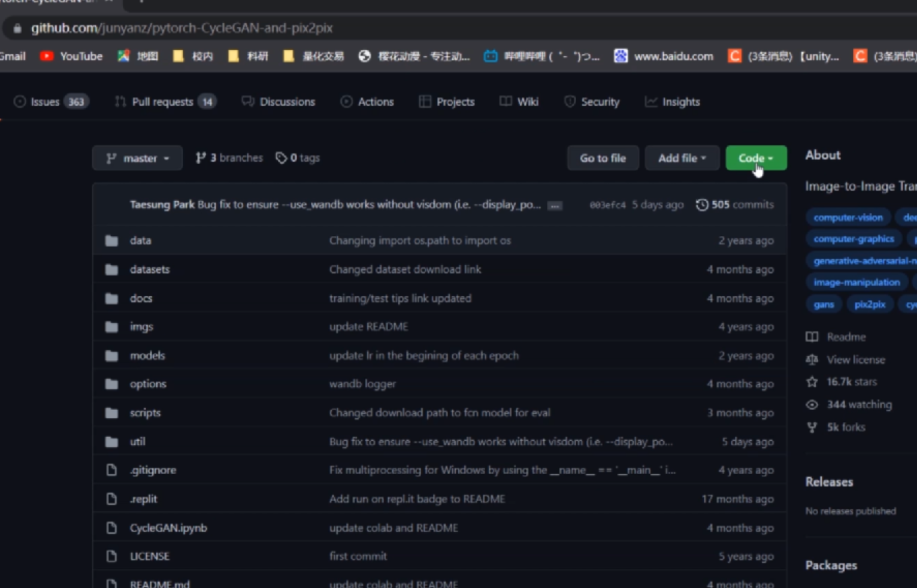Open the data folder icon
The height and width of the screenshot is (588, 917).
(111, 241)
